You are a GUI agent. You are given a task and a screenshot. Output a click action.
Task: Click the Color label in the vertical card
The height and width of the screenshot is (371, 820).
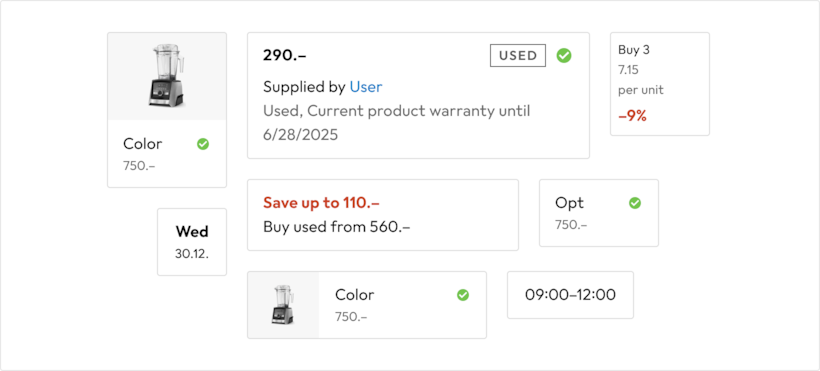(143, 144)
